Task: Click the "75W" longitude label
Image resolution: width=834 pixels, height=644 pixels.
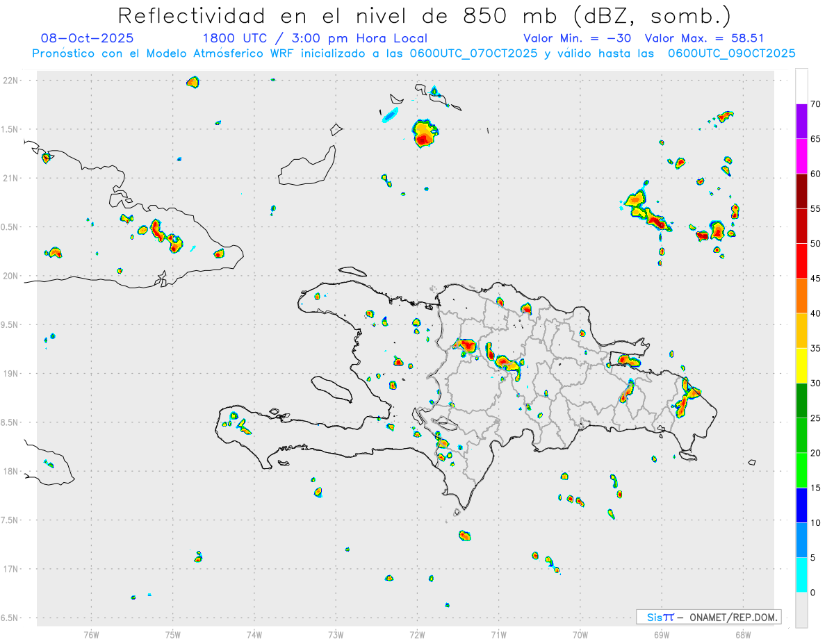Action: (172, 634)
